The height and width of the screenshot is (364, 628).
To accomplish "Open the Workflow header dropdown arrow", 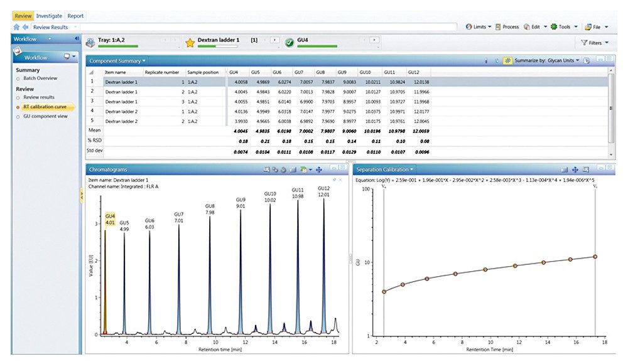I will coord(50,39).
